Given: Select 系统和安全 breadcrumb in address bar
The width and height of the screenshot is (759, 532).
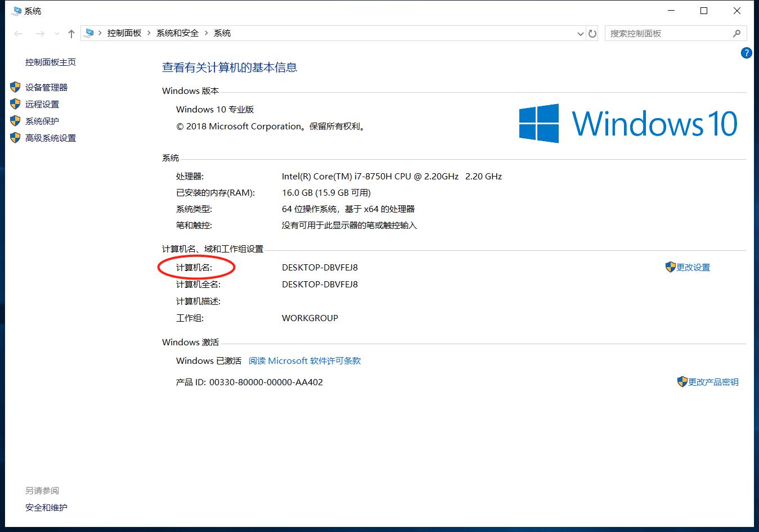Looking at the screenshot, I should tap(177, 33).
